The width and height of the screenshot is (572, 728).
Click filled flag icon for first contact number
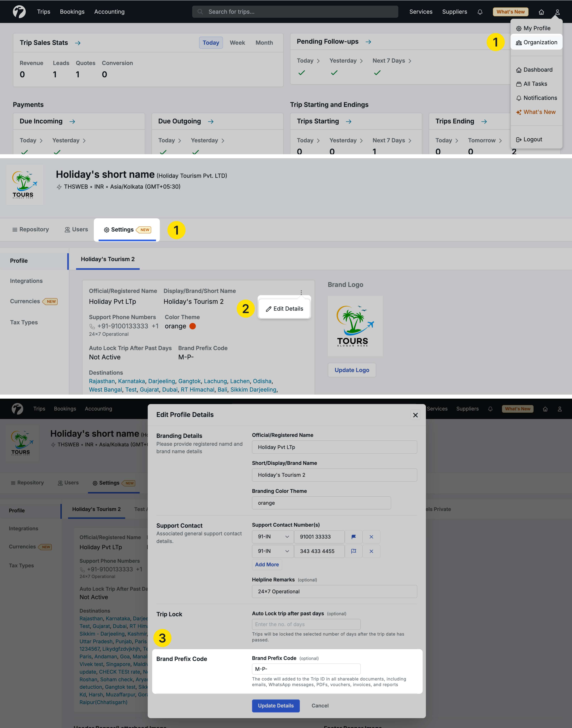pos(353,537)
